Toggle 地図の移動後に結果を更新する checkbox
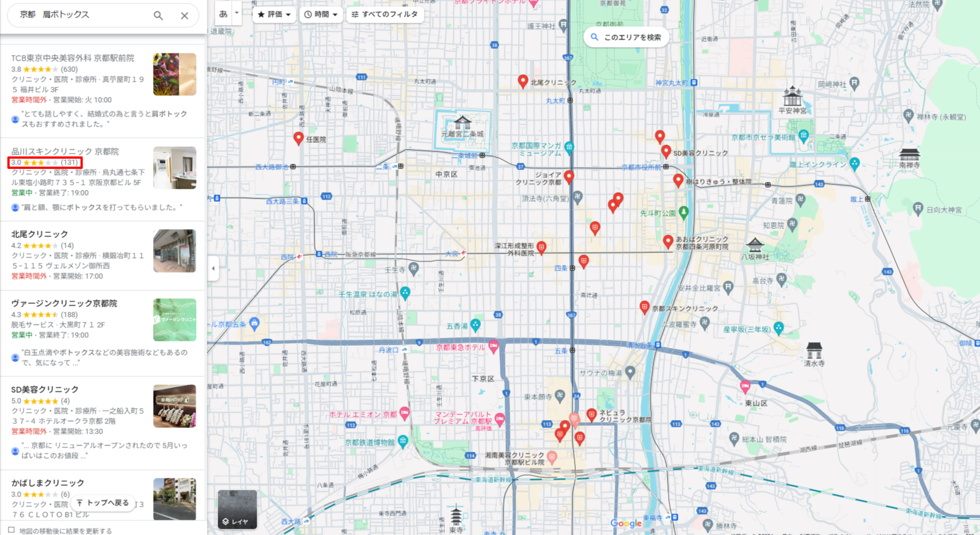980x535 pixels. coord(11,530)
